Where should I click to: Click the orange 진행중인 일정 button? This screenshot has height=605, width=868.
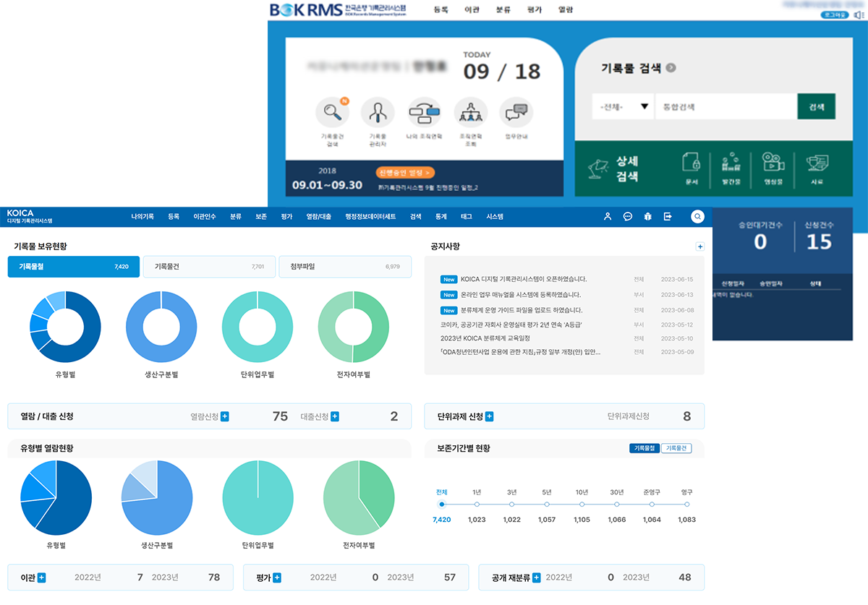click(406, 173)
